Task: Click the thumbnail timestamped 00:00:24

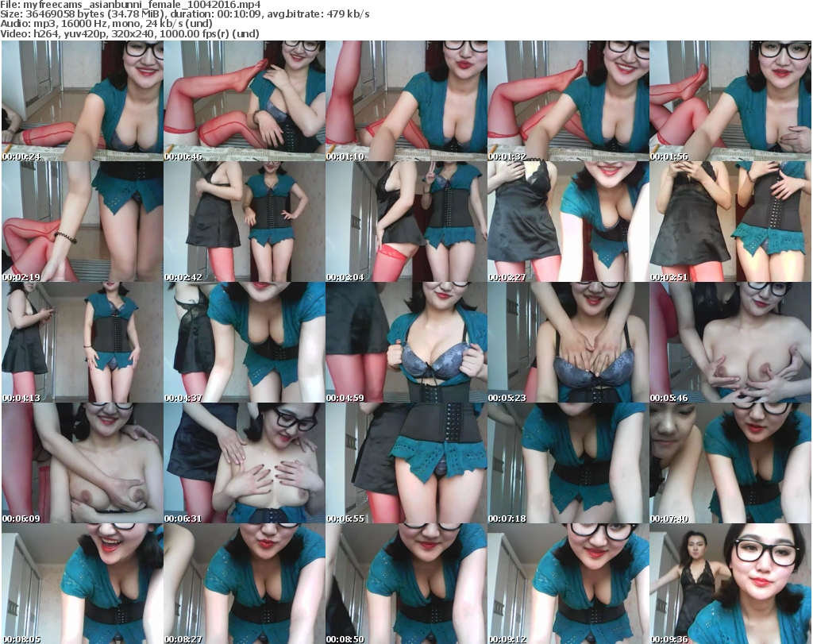Action: (82, 101)
